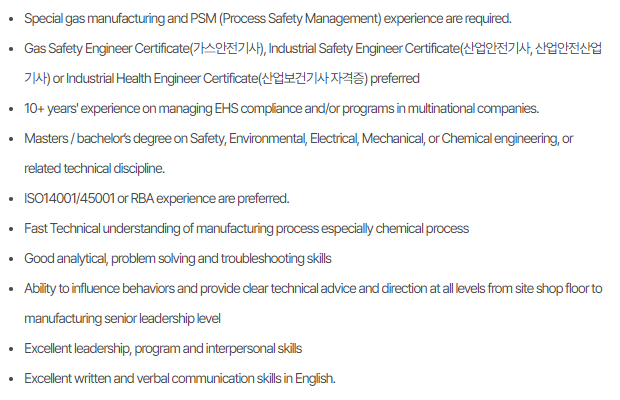Click the text 'Special gas manufacturing and PSM'
The width and height of the screenshot is (620, 400).
coord(121,19)
